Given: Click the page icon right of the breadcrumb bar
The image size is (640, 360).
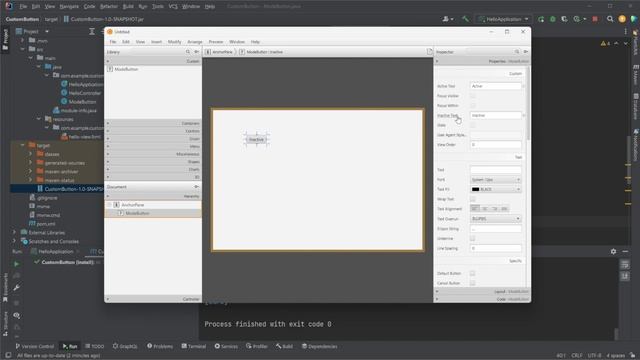Looking at the screenshot, I should click(429, 51).
